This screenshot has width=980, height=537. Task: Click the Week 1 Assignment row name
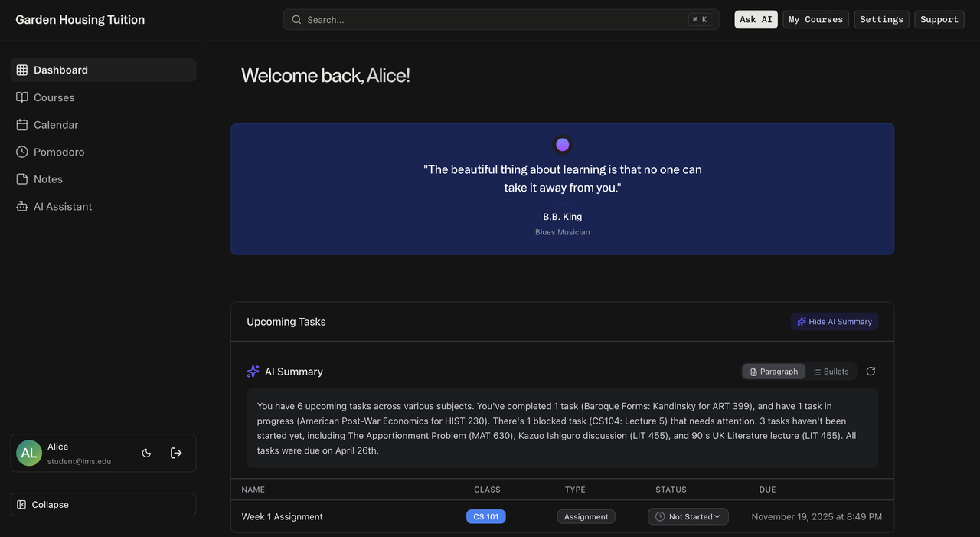click(283, 517)
